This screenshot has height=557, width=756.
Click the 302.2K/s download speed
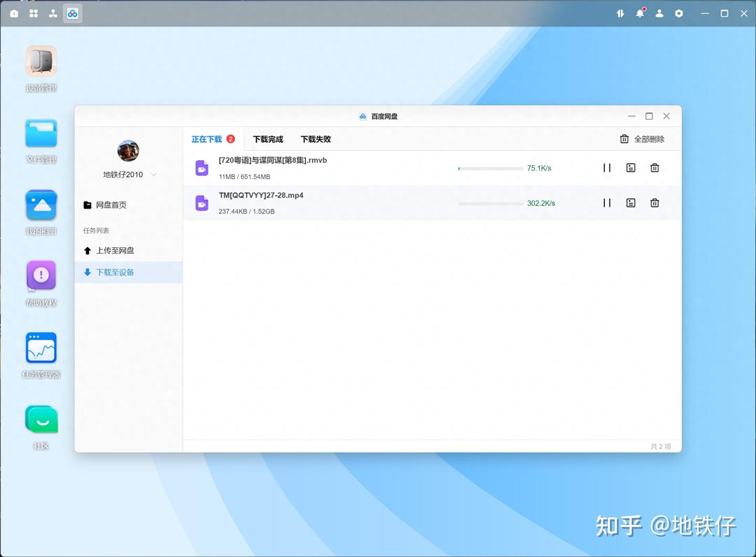(x=541, y=203)
